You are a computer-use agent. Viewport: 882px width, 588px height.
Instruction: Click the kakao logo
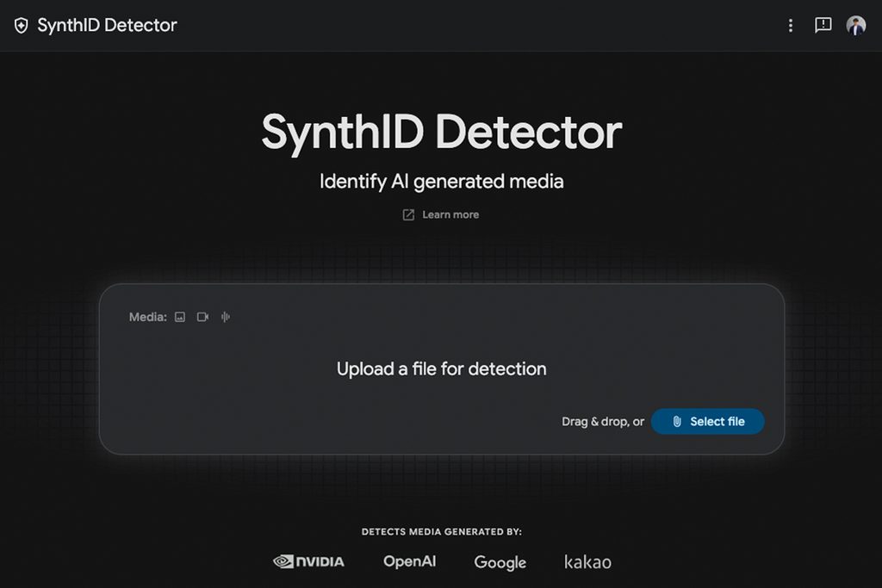(587, 561)
